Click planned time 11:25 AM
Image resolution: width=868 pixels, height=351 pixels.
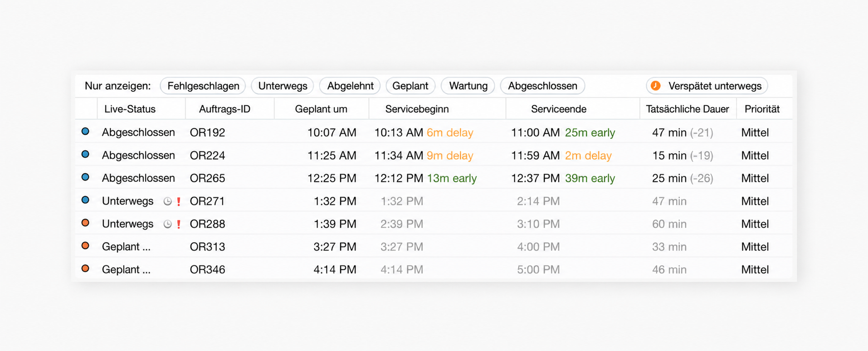332,156
